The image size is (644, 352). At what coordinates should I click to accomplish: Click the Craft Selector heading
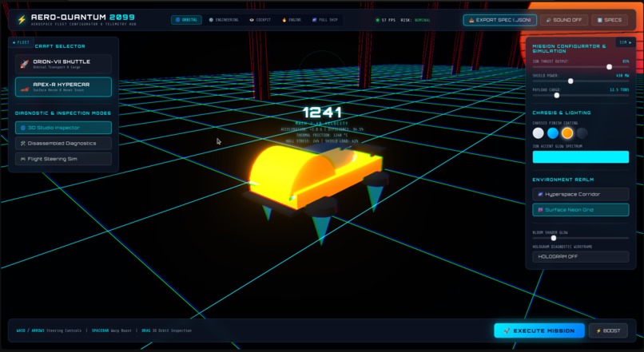click(60, 46)
